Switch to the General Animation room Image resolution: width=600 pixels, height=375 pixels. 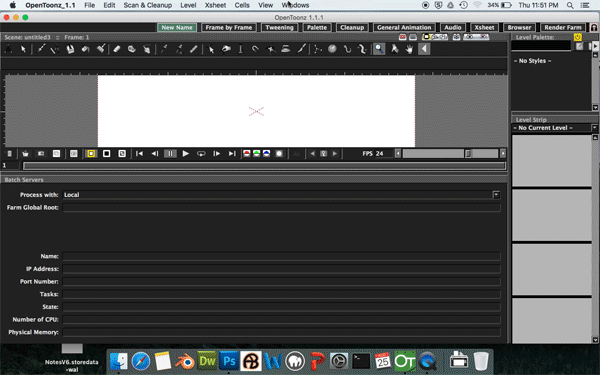tap(404, 28)
